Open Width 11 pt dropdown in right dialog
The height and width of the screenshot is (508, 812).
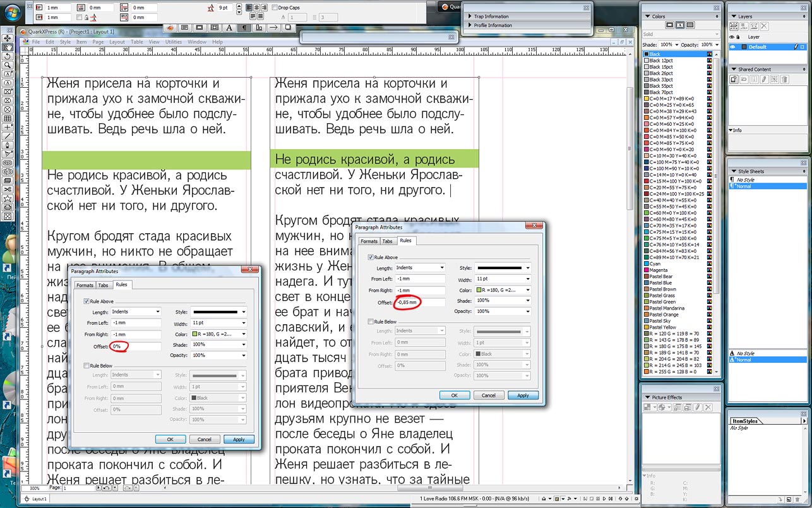(x=502, y=279)
